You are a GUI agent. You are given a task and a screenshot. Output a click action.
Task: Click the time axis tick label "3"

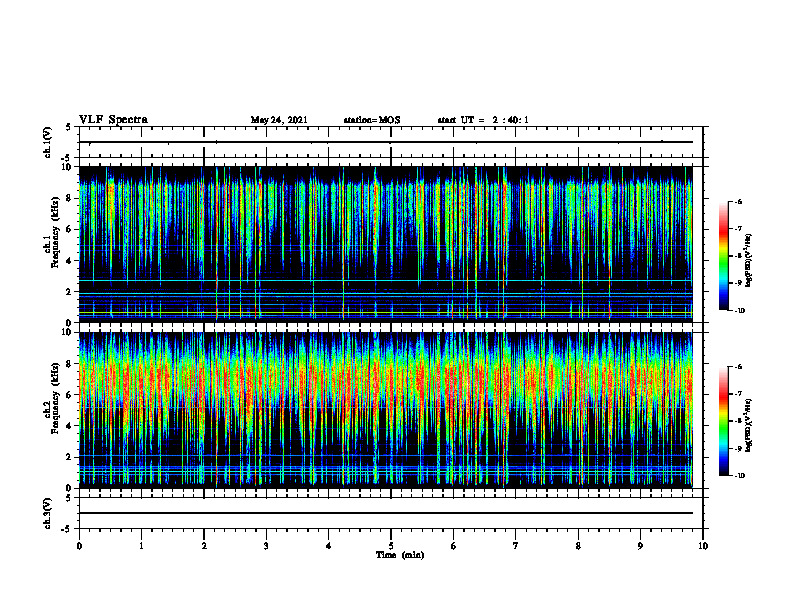(x=266, y=546)
